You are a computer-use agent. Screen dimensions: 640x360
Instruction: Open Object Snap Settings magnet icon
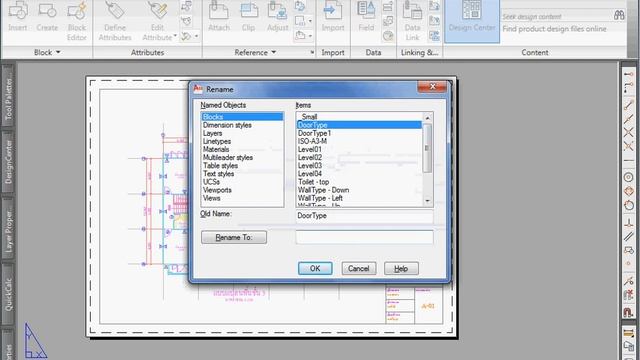pos(629,312)
